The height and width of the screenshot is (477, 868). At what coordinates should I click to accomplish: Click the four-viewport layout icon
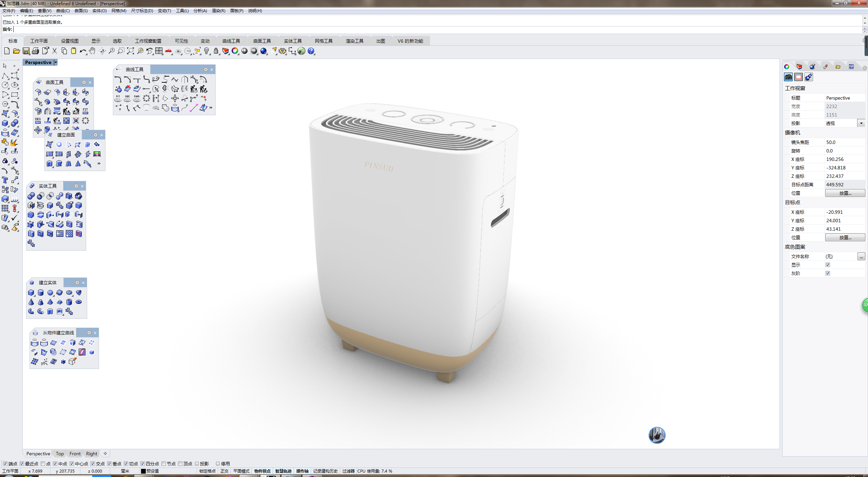[159, 51]
